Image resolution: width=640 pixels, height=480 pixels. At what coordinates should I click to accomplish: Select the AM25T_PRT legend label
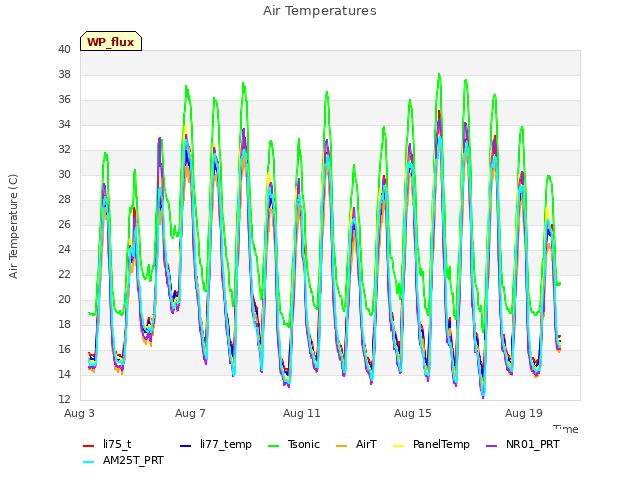coord(133,460)
